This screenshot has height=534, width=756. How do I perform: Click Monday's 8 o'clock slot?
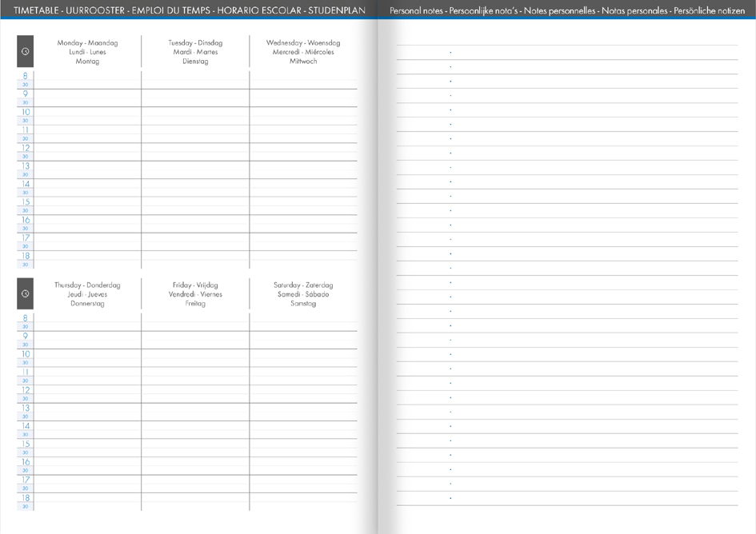point(87,80)
